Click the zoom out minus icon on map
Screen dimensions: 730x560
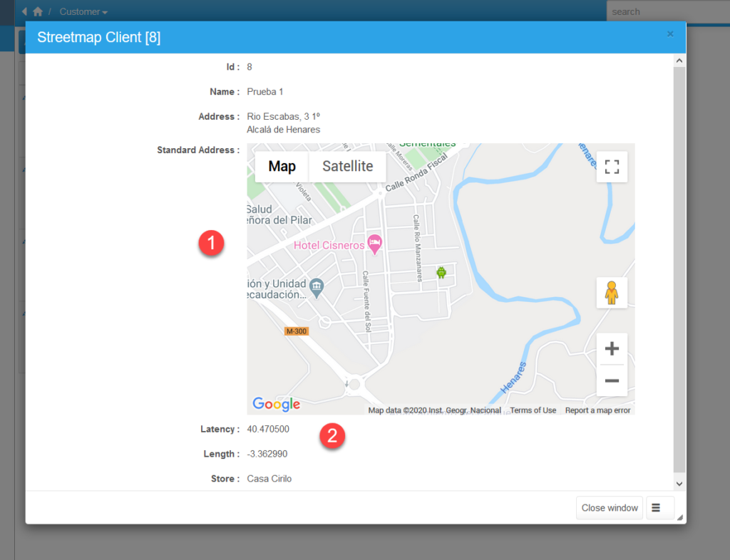pyautogui.click(x=612, y=381)
